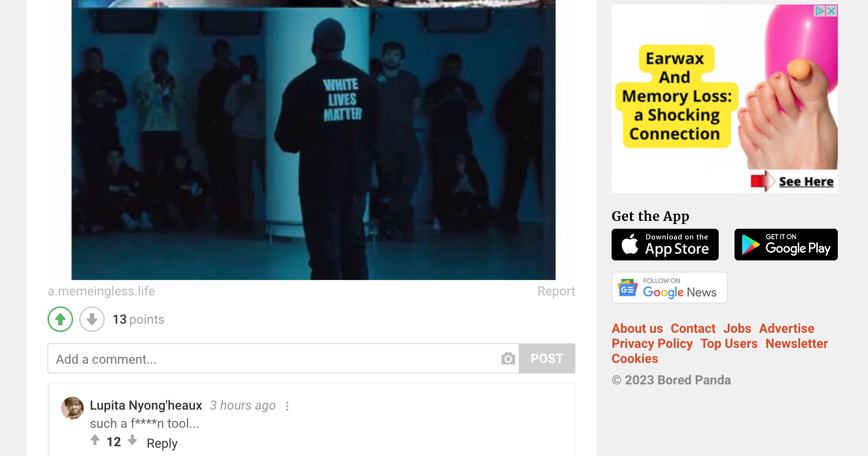Open the About us page

(637, 328)
